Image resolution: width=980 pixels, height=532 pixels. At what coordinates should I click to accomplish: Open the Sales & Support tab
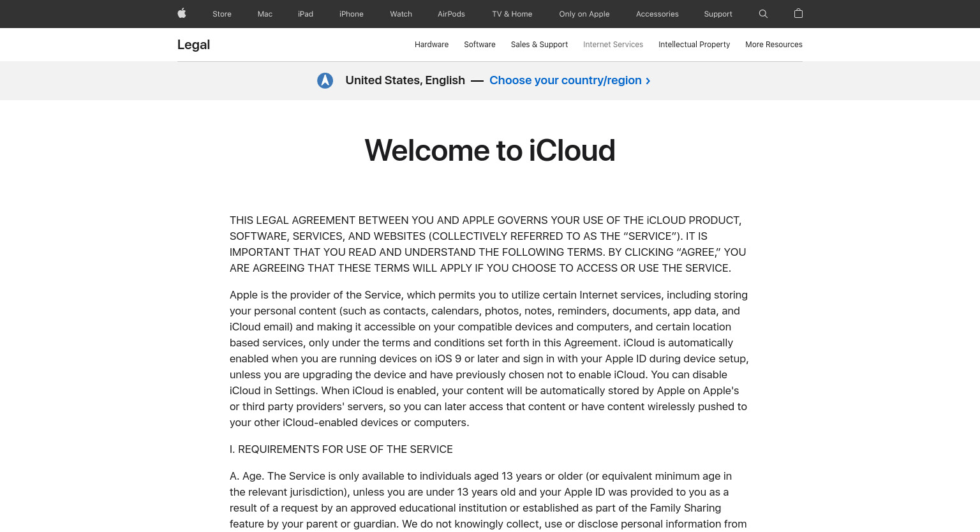pyautogui.click(x=539, y=45)
